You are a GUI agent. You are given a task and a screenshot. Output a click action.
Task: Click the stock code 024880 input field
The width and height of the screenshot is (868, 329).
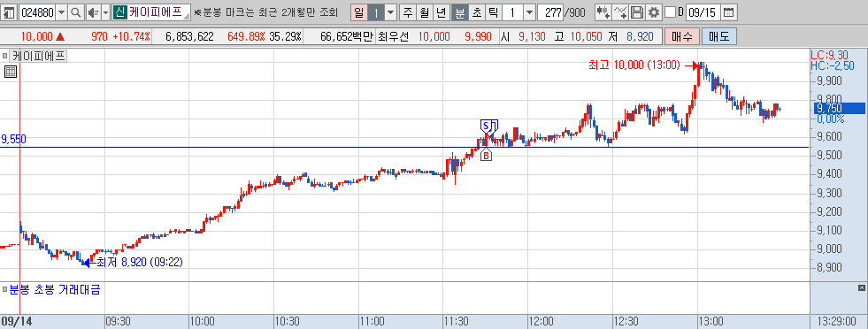coord(36,11)
